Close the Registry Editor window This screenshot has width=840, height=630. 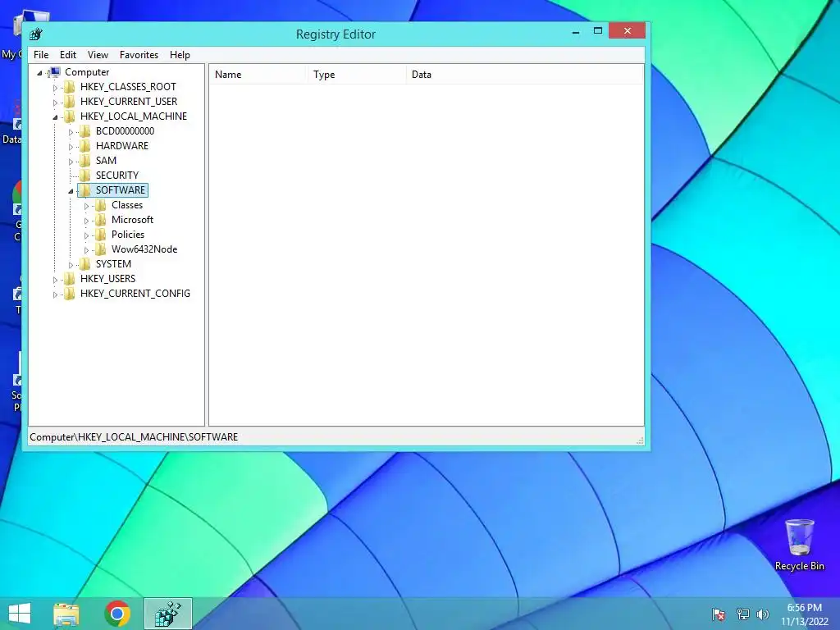point(628,31)
